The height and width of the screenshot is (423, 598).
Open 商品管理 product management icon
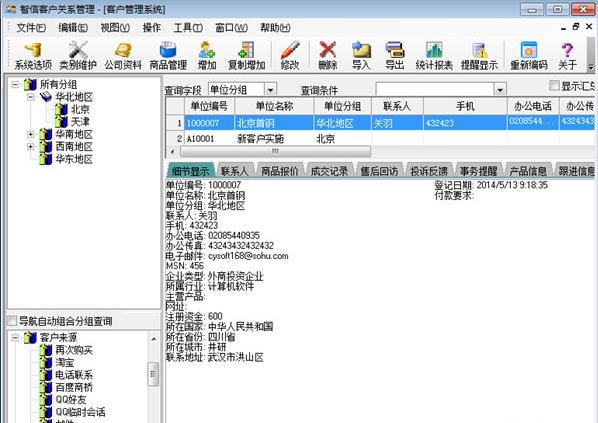coord(168,56)
